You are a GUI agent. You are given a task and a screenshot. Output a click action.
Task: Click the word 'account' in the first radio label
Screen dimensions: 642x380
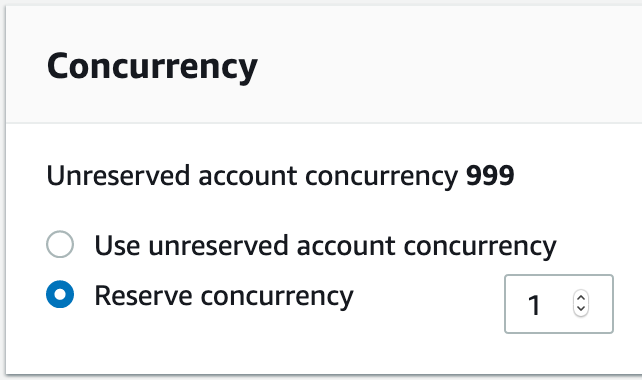click(346, 246)
